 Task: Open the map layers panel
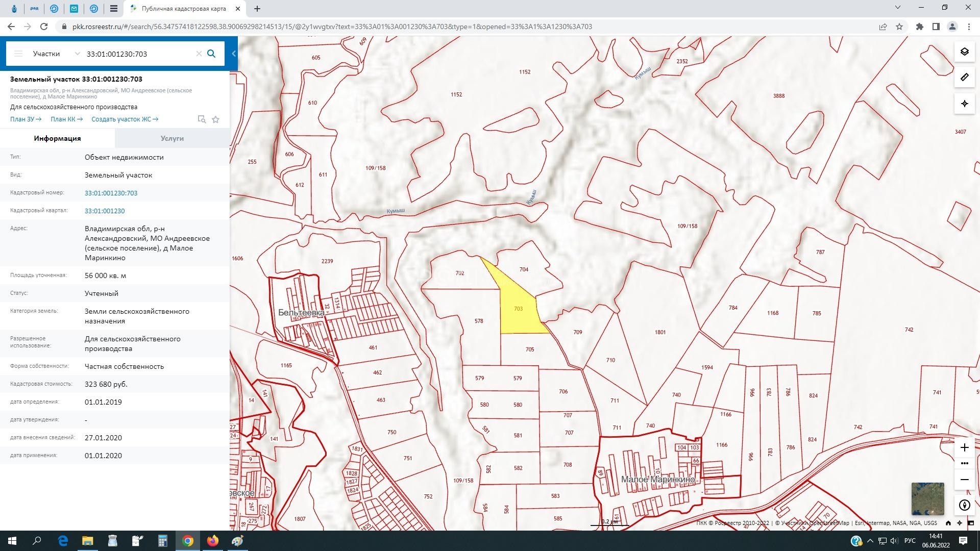(x=964, y=52)
